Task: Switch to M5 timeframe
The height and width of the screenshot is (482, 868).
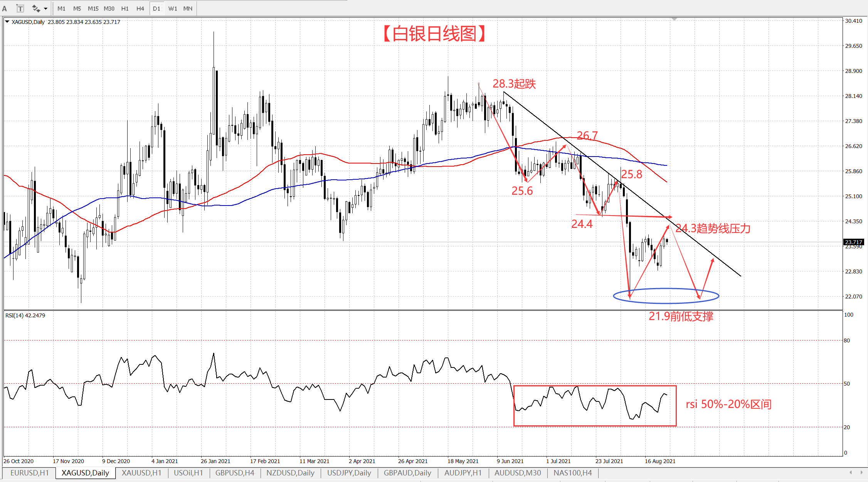Action: [x=77, y=8]
